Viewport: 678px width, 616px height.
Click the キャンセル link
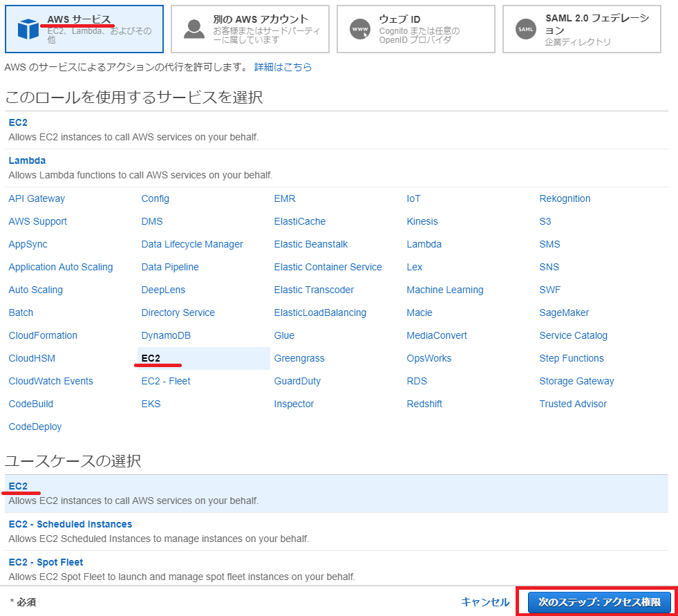pos(485,601)
